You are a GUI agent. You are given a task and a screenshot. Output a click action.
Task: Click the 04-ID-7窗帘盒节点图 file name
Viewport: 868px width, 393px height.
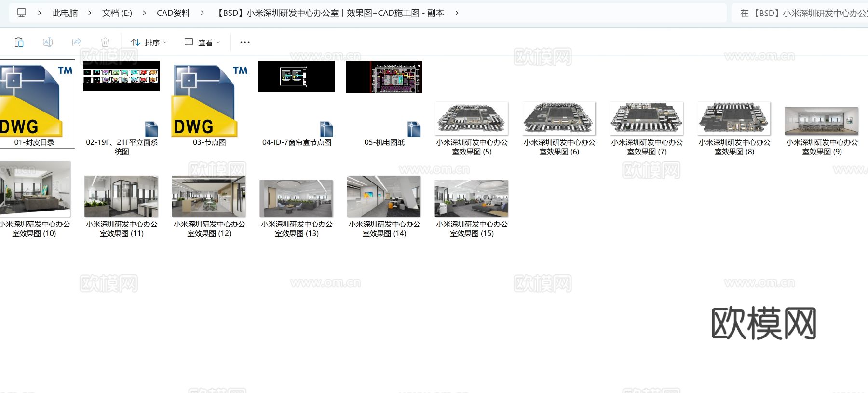[297, 142]
